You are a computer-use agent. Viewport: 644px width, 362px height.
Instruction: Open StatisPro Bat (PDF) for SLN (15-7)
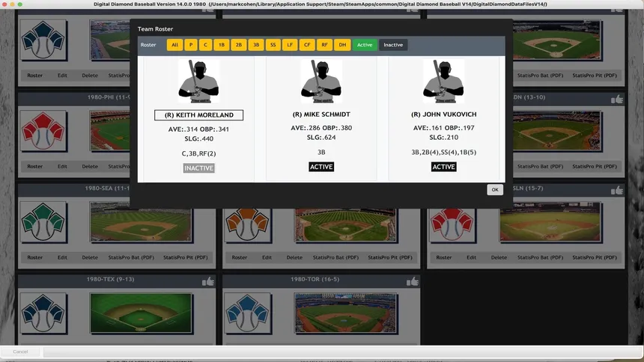pos(540,257)
